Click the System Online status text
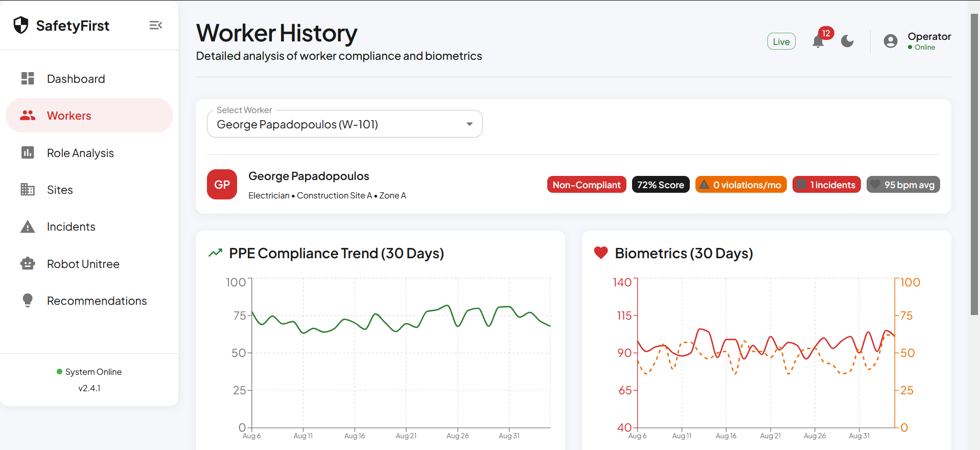The image size is (980, 450). coord(94,372)
